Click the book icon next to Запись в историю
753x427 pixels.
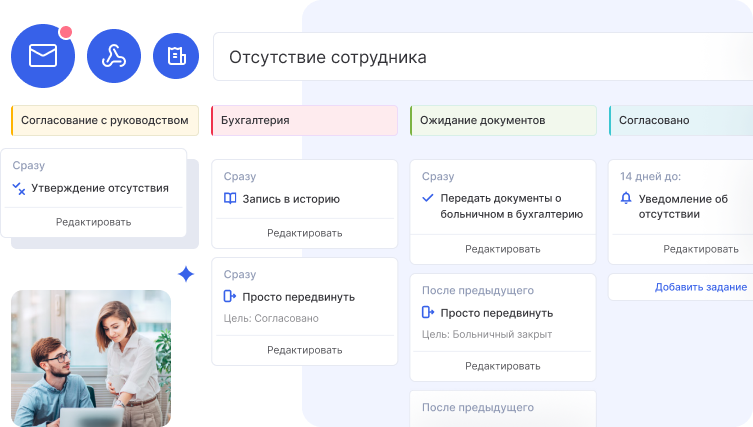(x=230, y=199)
